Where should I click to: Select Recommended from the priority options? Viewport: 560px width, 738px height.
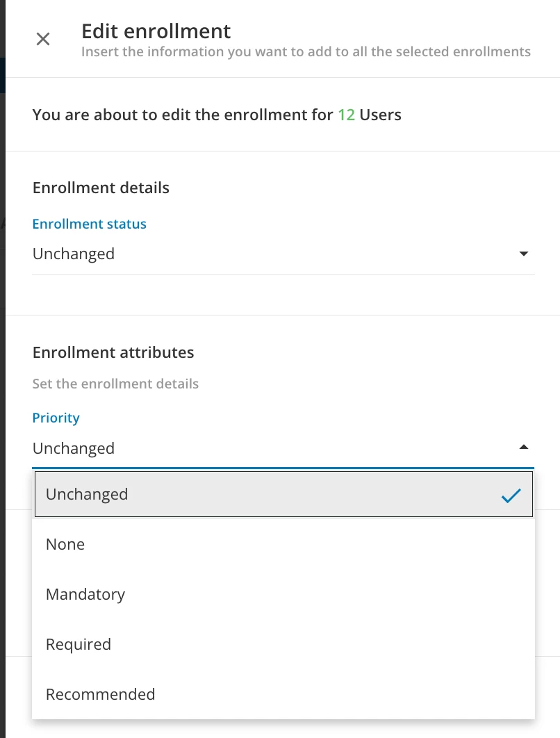[x=101, y=695]
